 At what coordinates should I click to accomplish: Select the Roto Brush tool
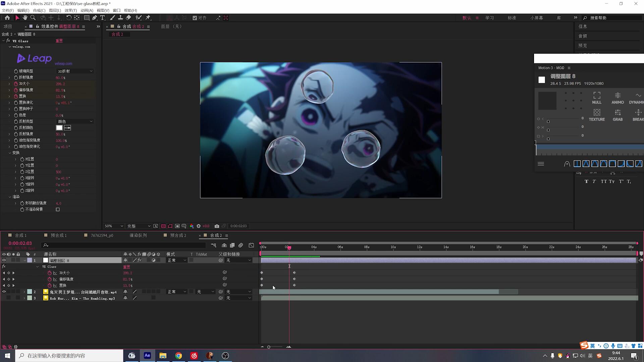(138, 18)
